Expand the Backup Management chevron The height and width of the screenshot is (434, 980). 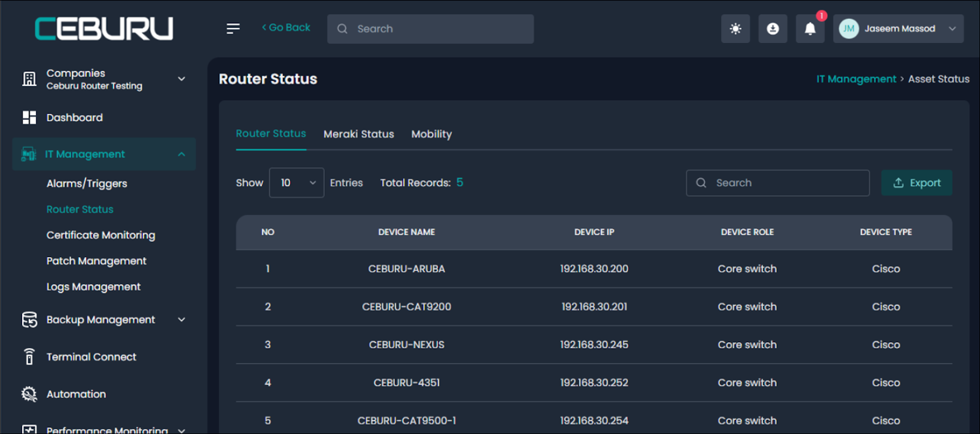pyautogui.click(x=181, y=320)
